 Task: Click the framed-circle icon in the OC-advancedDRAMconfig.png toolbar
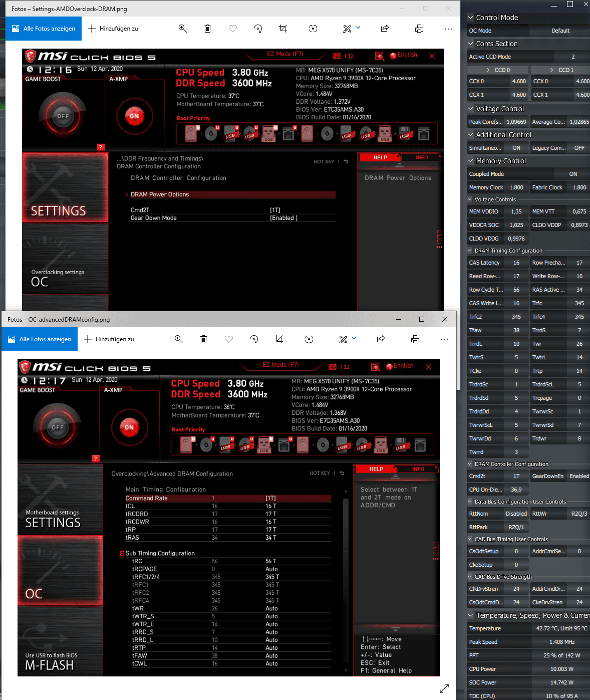309,339
